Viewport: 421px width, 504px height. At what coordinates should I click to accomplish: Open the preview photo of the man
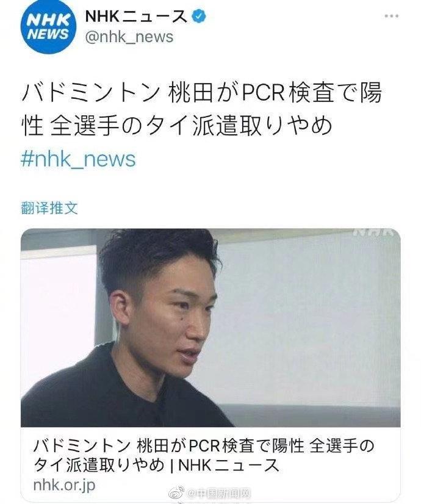coord(210,328)
